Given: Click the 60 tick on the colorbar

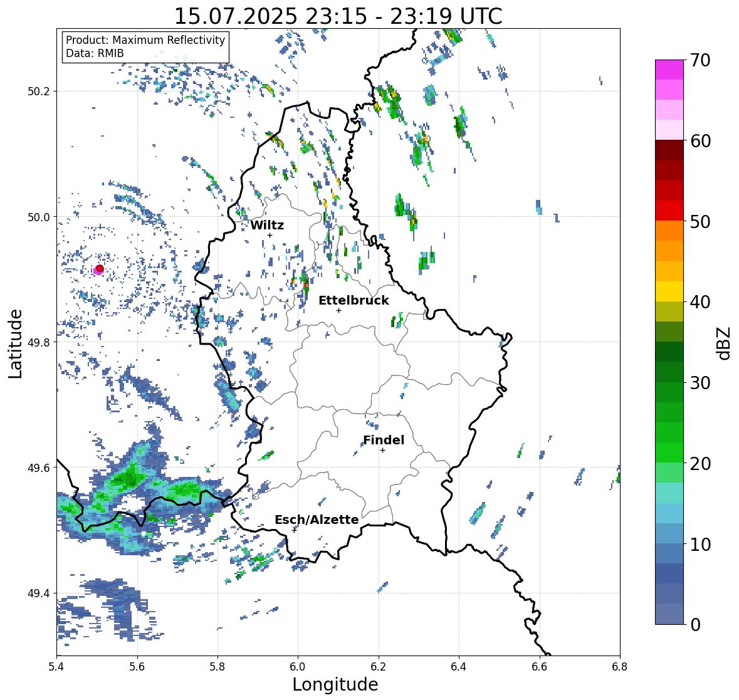Looking at the screenshot, I should [x=700, y=141].
